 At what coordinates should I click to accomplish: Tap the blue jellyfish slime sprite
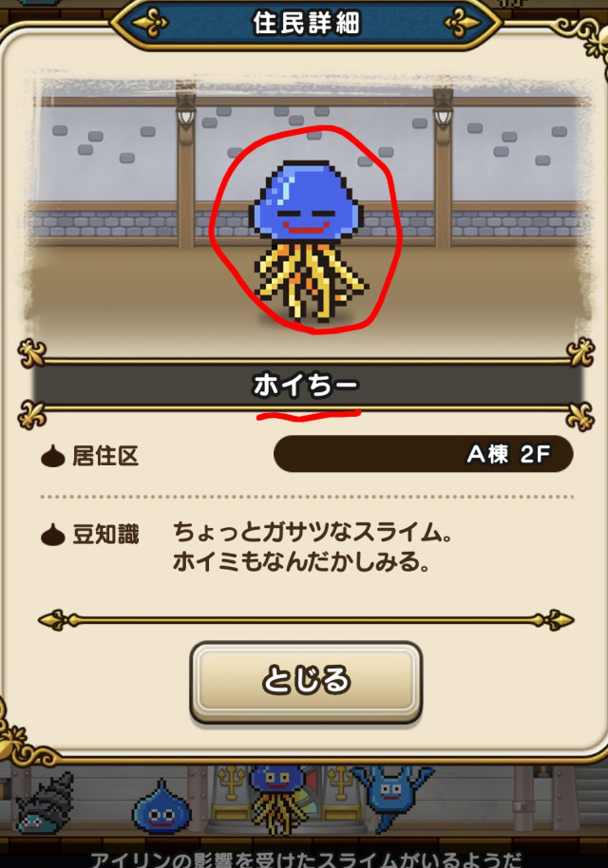307,241
